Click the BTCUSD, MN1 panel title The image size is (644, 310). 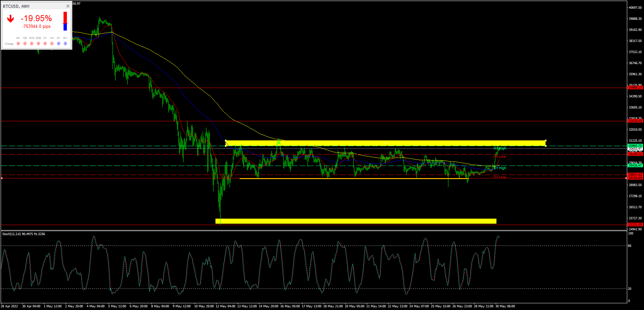point(16,6)
